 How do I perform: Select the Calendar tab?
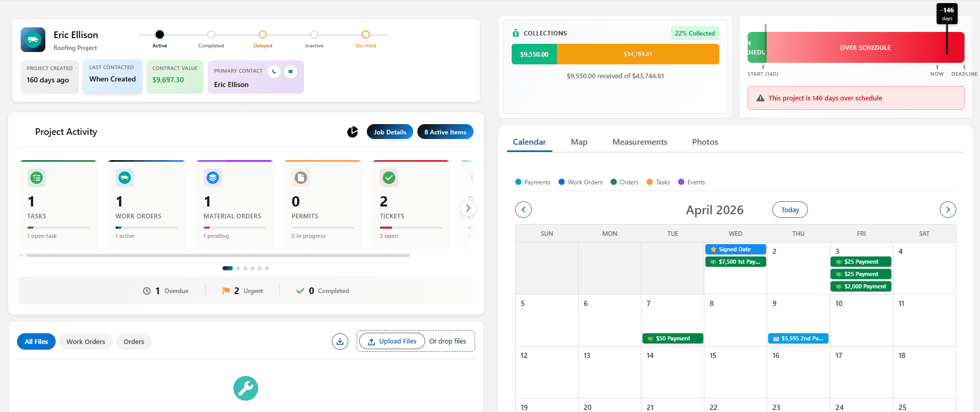click(x=529, y=142)
